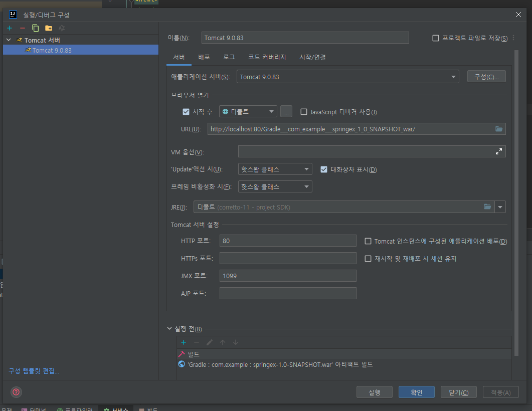Click the 닫기(C) button
The image size is (532, 411).
pyautogui.click(x=459, y=392)
